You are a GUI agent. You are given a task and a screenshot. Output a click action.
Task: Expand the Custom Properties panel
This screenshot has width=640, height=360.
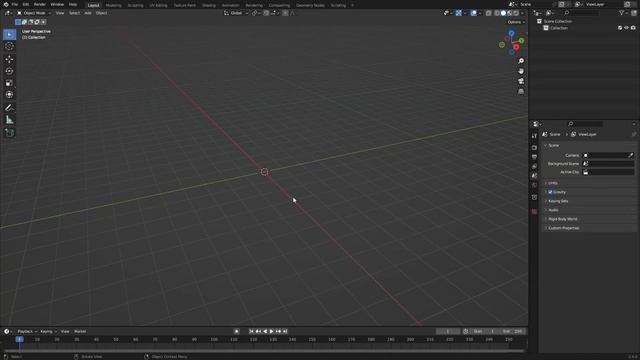[x=590, y=228]
